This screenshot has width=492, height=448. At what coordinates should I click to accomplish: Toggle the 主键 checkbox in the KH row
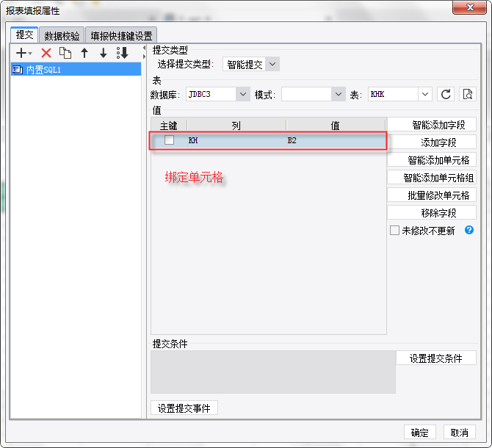click(x=169, y=140)
